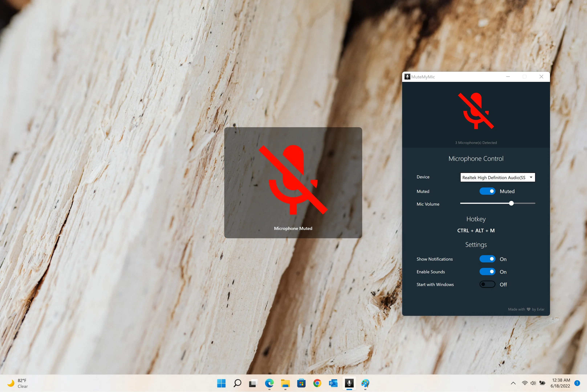Launch Microsoft Edge from taskbar
The height and width of the screenshot is (392, 587).
coord(269,383)
